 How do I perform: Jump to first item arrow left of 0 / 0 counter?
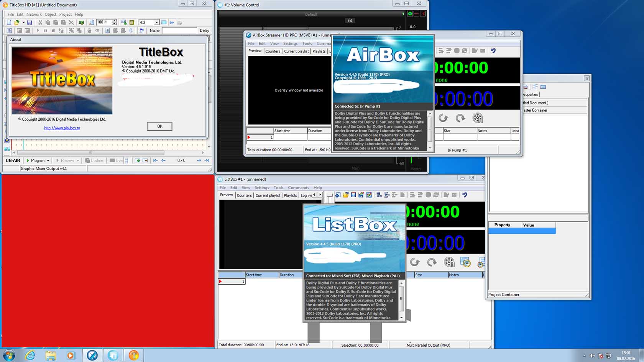155,161
